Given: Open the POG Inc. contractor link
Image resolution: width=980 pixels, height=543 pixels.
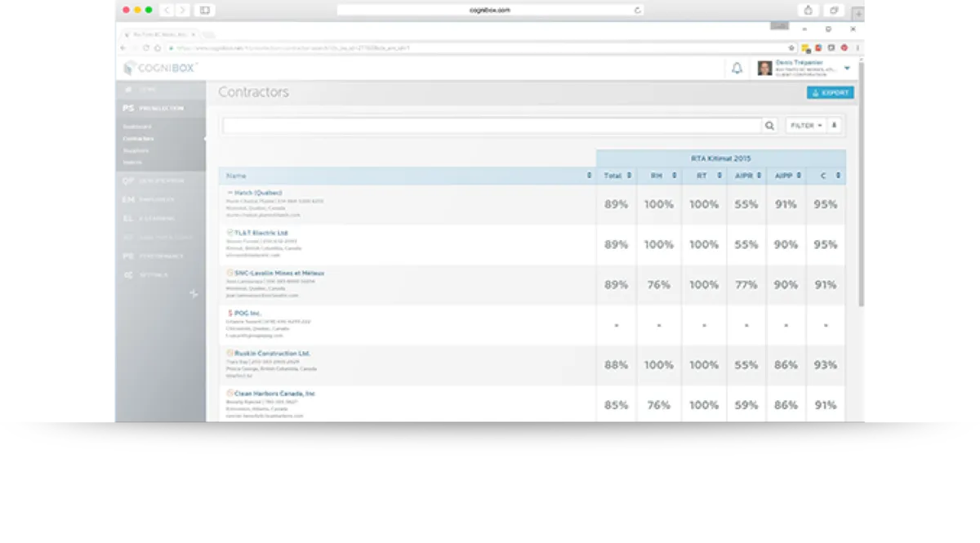Looking at the screenshot, I should click(247, 313).
